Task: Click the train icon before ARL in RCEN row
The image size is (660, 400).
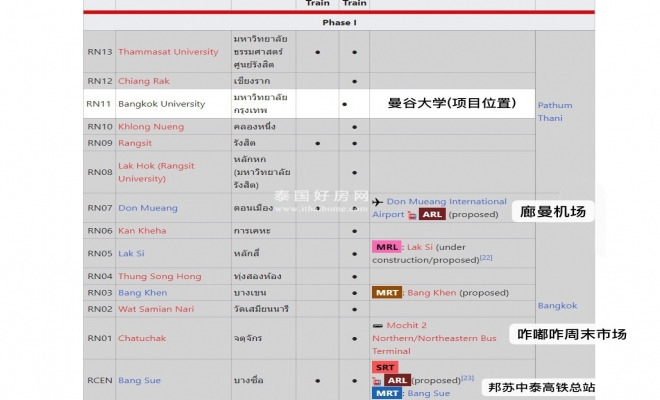Action: [377, 381]
